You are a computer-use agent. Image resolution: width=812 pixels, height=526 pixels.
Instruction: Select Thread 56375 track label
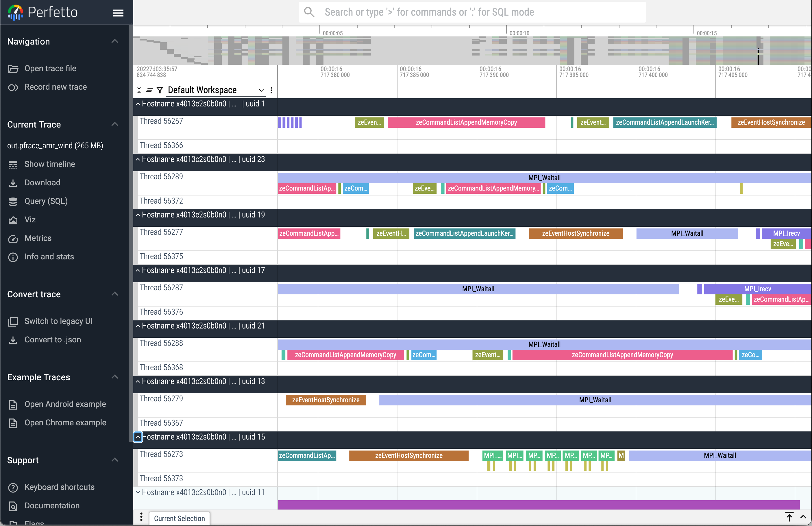(161, 256)
